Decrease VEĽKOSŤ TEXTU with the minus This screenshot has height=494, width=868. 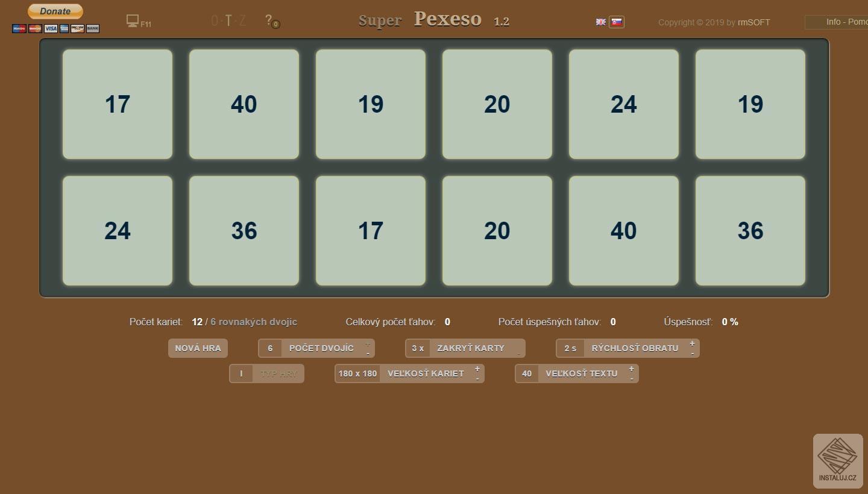[632, 378]
